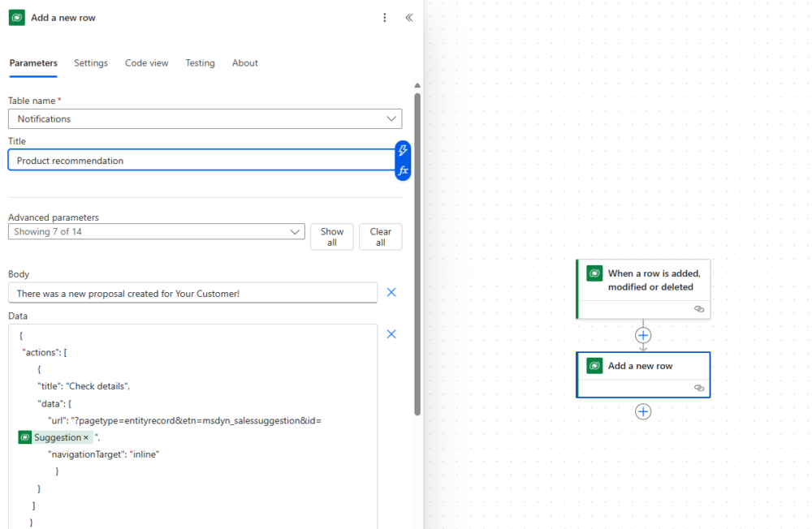Image resolution: width=812 pixels, height=529 pixels.
Task: Clear the Data field using the X icon
Action: point(391,333)
